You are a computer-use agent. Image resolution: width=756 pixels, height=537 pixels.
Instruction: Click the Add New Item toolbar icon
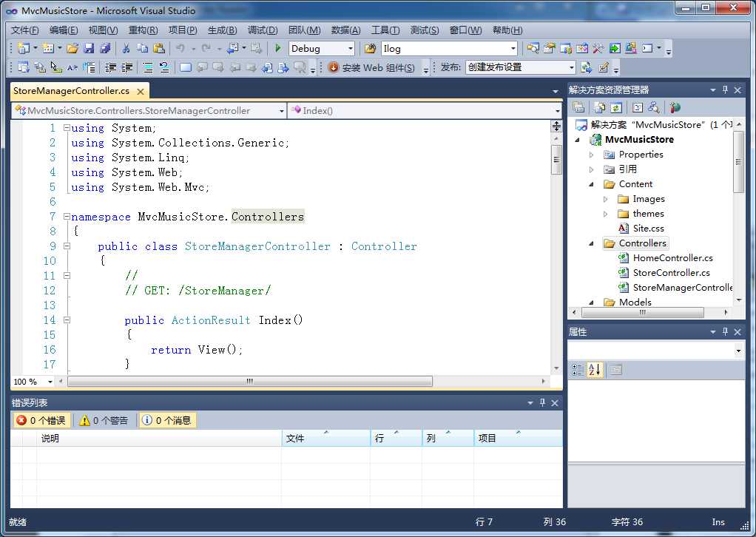pyautogui.click(x=48, y=48)
